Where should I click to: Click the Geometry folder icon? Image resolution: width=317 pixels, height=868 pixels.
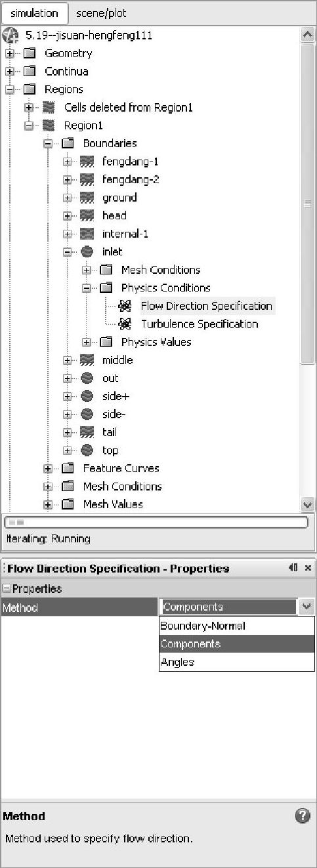(30, 53)
